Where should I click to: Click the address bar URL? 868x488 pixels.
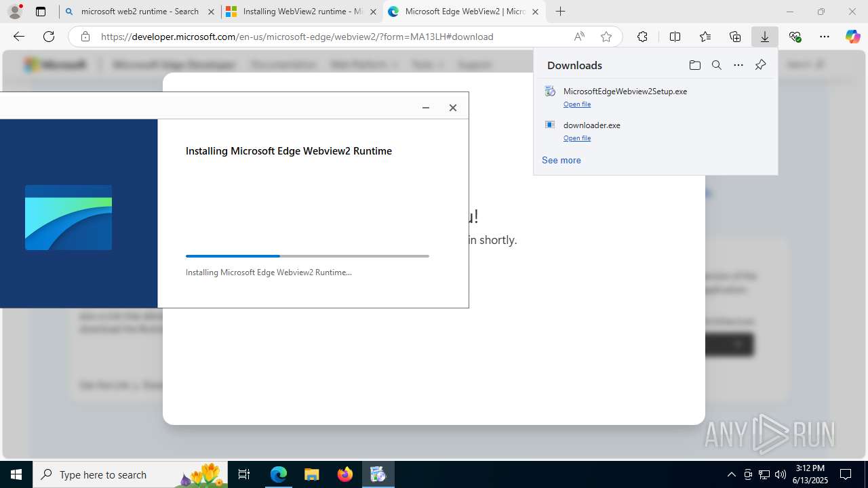(x=297, y=37)
